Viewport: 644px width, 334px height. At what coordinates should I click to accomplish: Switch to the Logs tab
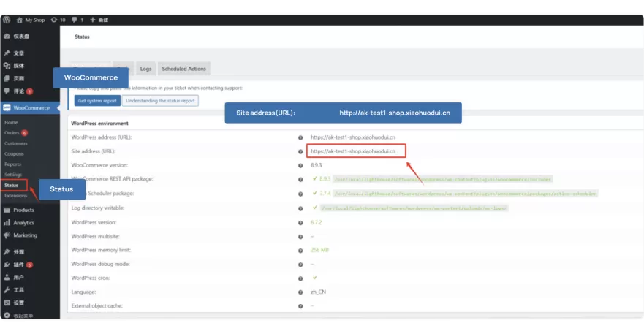coord(145,69)
